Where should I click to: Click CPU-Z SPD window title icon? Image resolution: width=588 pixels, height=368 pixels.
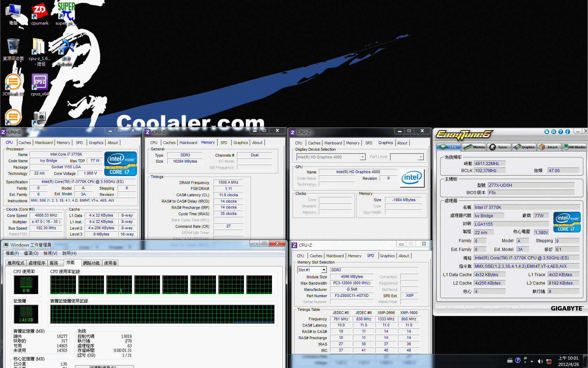[294, 245]
